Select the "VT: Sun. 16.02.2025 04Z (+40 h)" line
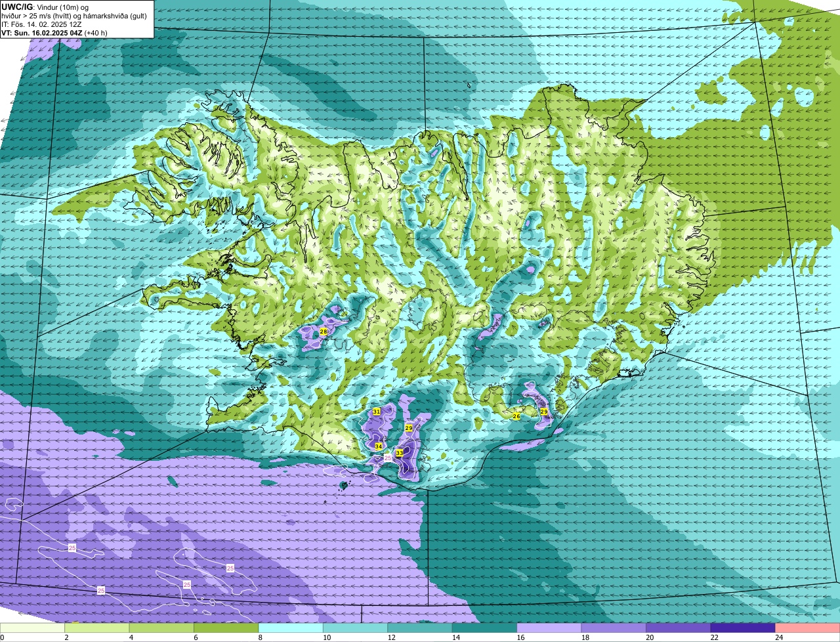 54,33
